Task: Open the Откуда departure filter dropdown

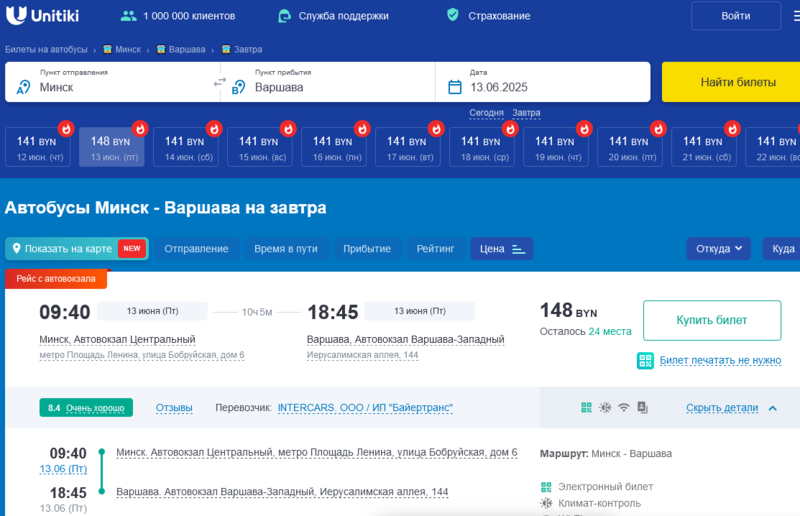Action: [719, 248]
